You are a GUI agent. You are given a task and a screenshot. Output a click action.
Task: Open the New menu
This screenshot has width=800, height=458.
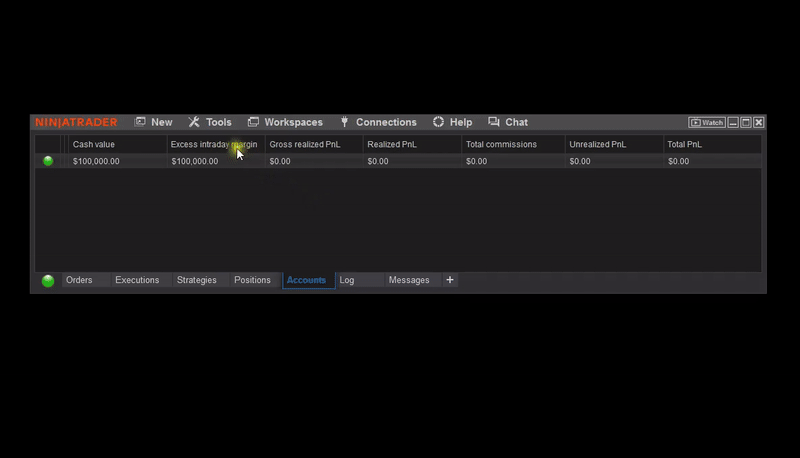click(153, 122)
